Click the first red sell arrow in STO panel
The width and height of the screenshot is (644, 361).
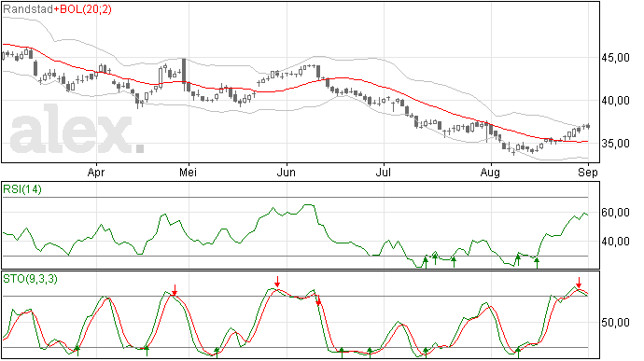[x=175, y=290]
